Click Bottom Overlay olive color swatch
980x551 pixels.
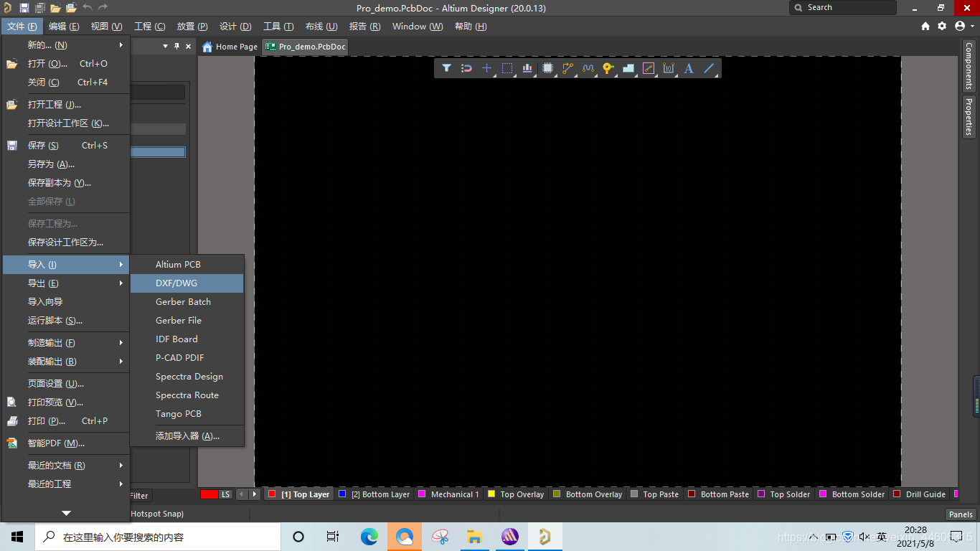(557, 494)
